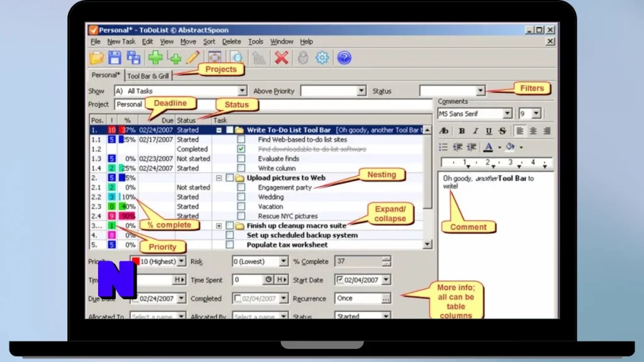Open preferences with the gear icon

[322, 58]
